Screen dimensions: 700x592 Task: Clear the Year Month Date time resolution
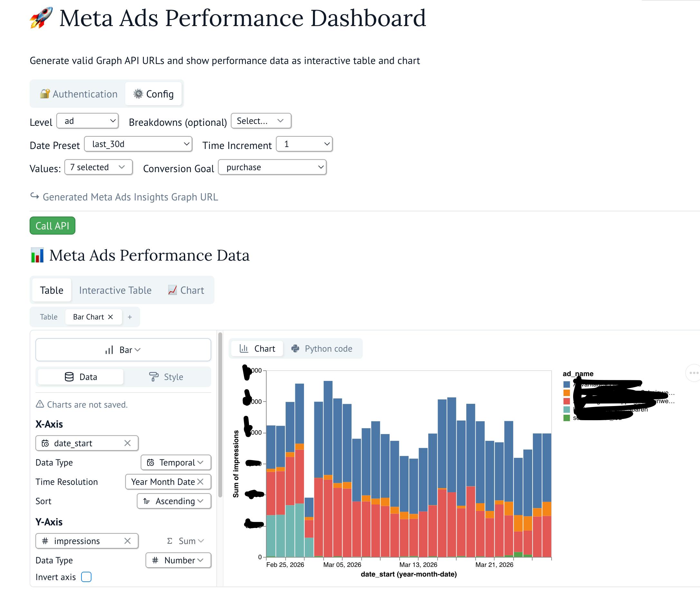(201, 482)
